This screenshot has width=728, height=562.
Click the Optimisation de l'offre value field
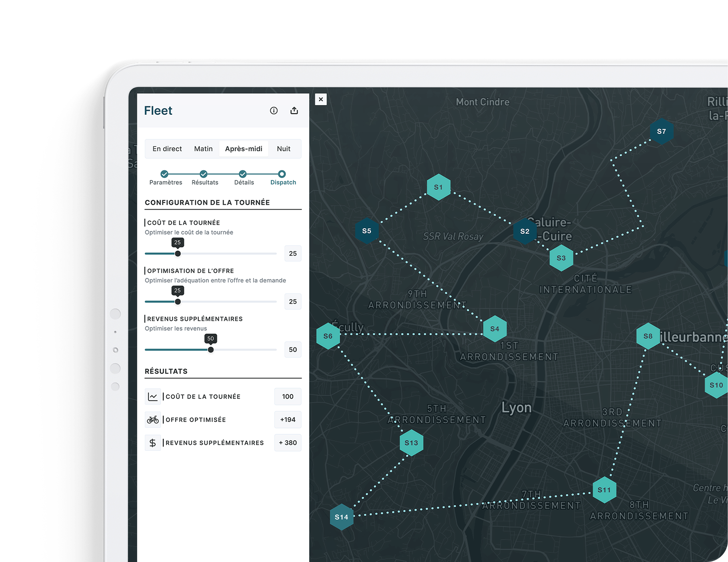292,302
